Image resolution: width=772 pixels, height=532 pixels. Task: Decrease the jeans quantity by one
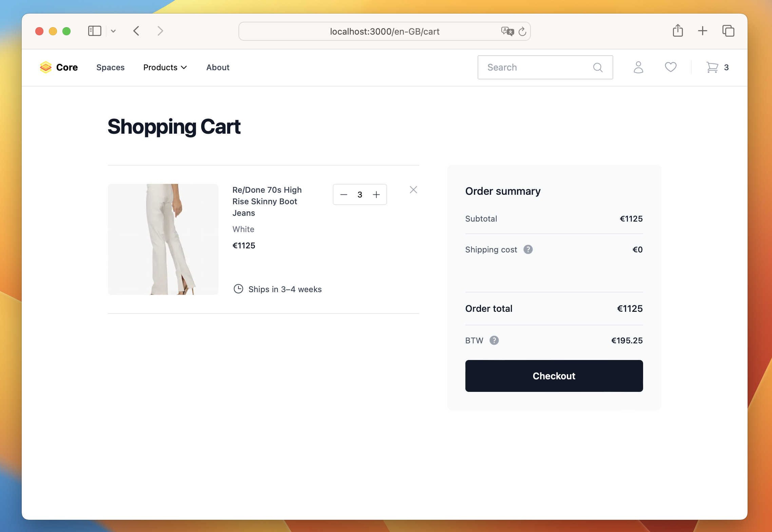pyautogui.click(x=344, y=195)
